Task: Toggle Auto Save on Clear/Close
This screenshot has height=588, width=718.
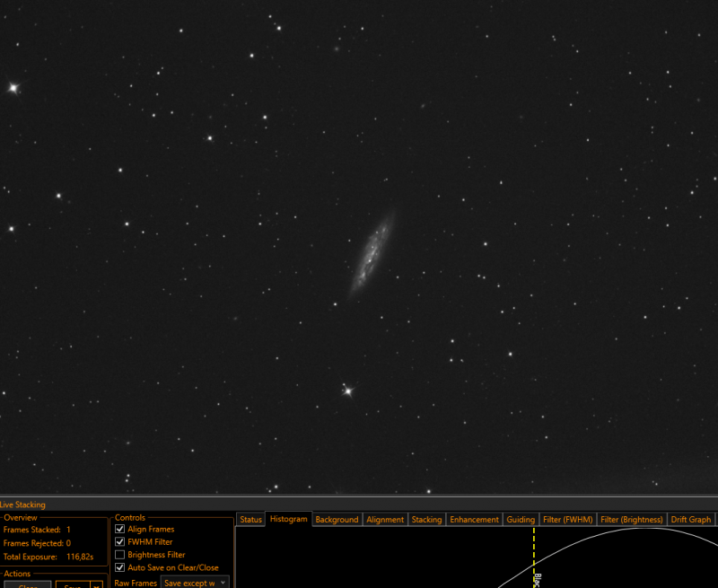Action: pyautogui.click(x=120, y=567)
